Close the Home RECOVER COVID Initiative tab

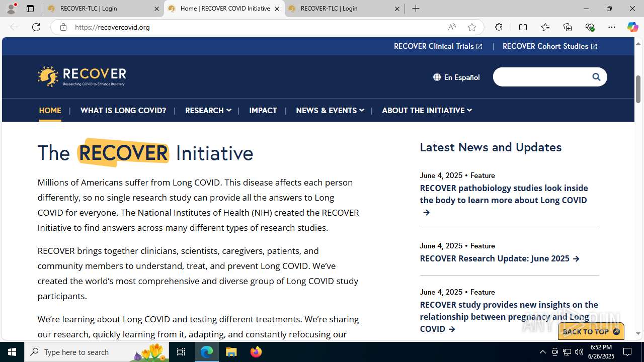(277, 9)
